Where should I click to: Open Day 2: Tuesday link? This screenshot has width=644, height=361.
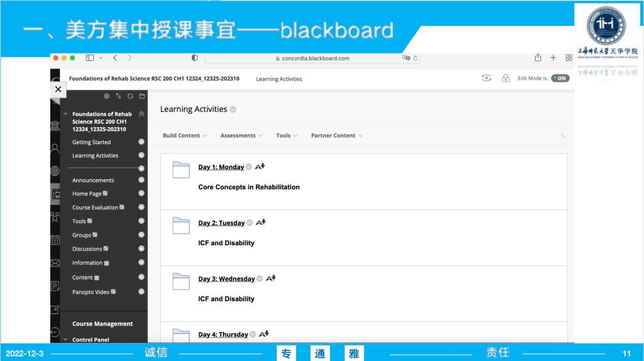[x=221, y=223]
